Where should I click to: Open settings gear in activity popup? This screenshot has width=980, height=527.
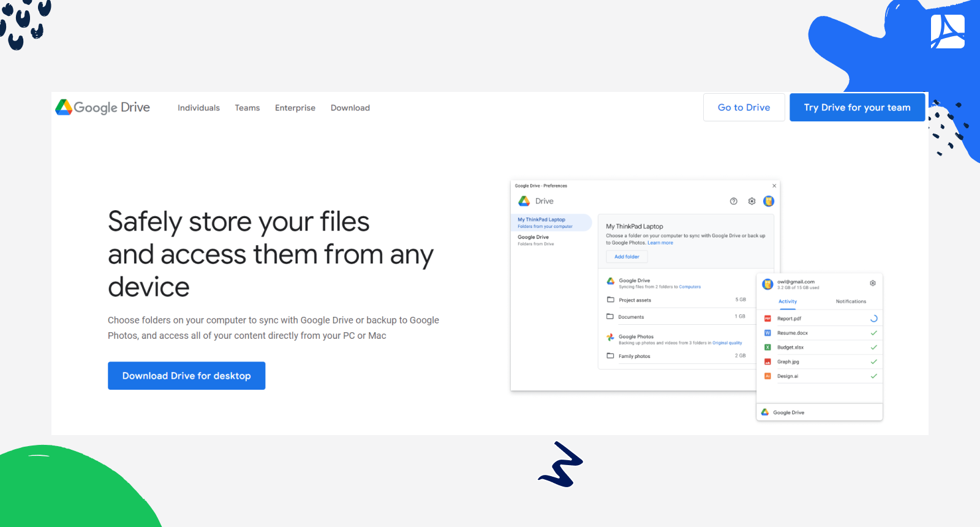(x=873, y=283)
